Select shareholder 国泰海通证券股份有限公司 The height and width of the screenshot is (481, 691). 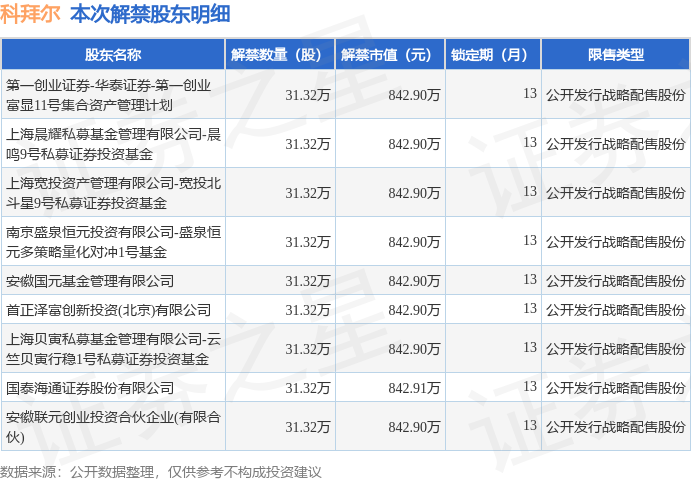tap(90, 388)
